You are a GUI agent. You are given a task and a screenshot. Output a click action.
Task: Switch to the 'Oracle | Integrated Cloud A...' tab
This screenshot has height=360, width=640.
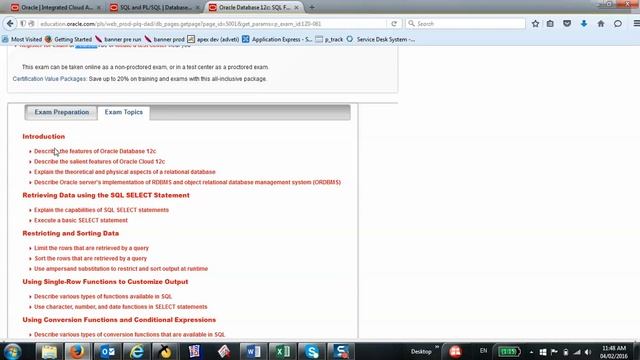(x=56, y=8)
